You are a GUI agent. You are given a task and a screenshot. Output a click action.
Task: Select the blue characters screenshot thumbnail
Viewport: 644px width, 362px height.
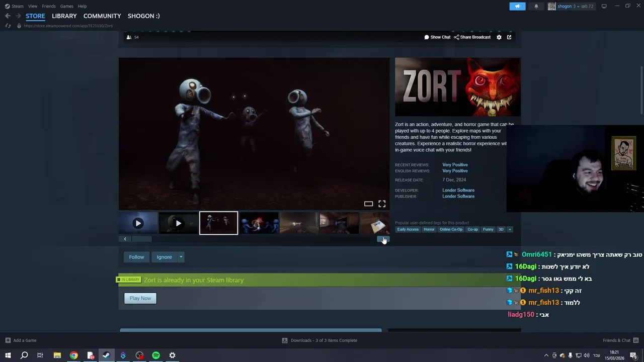point(259,223)
